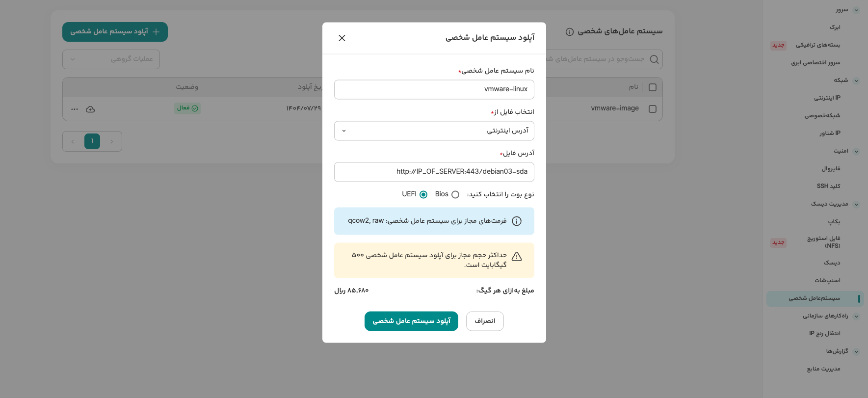Open the 'عملیات گروهی' bulk actions dropdown

tap(111, 59)
